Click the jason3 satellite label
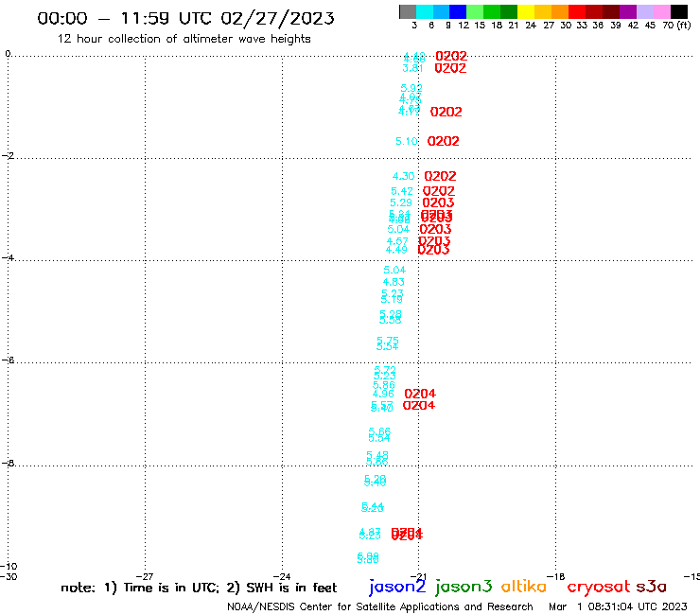Viewport: 700px width, 615px height. [x=464, y=587]
